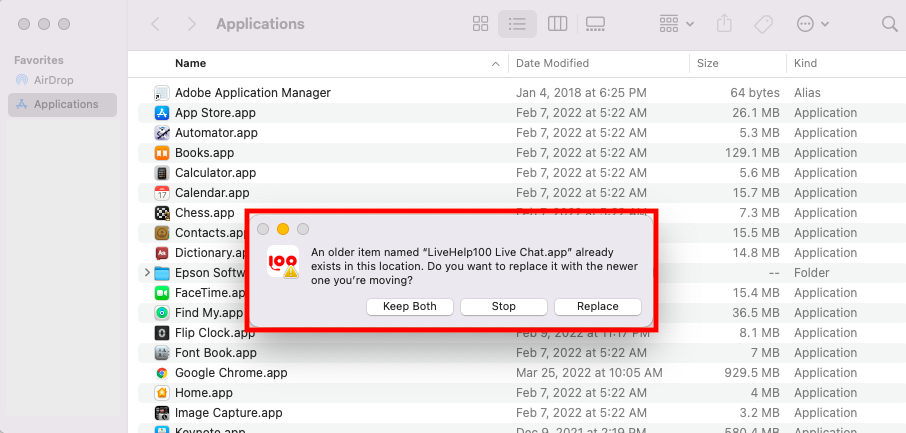906x433 pixels.
Task: Click Keep Both in the dialog
Action: tap(410, 306)
